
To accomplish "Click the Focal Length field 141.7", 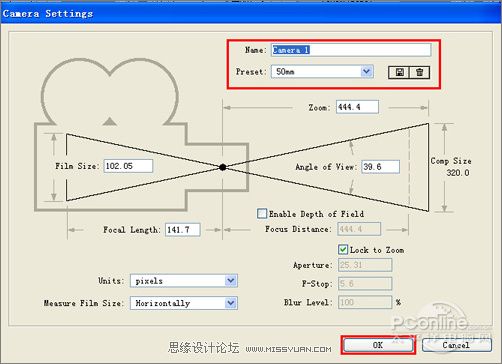I will (183, 230).
